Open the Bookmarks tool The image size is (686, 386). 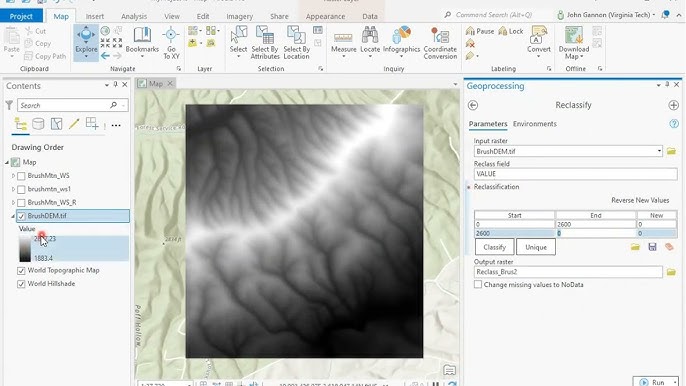tap(142, 43)
